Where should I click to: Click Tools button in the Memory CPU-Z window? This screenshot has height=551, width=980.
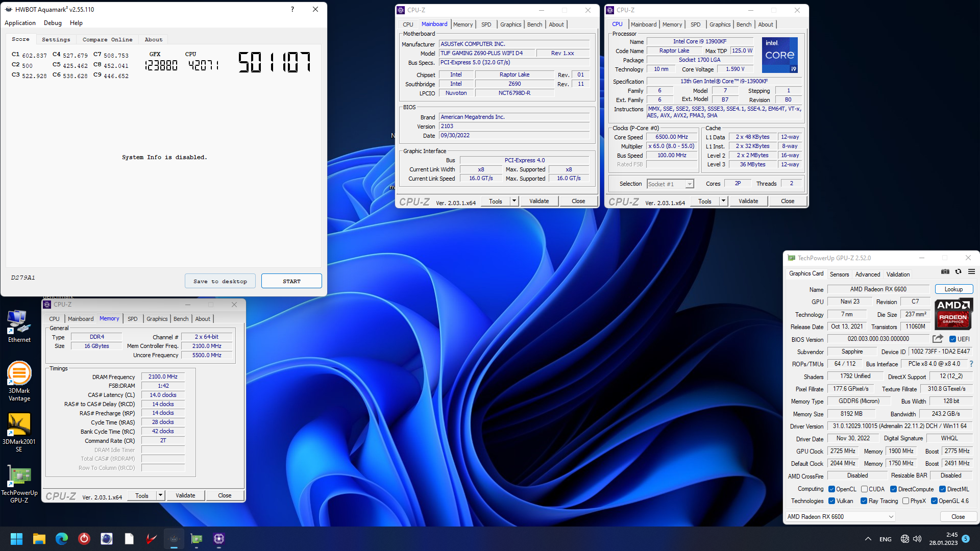(x=142, y=495)
